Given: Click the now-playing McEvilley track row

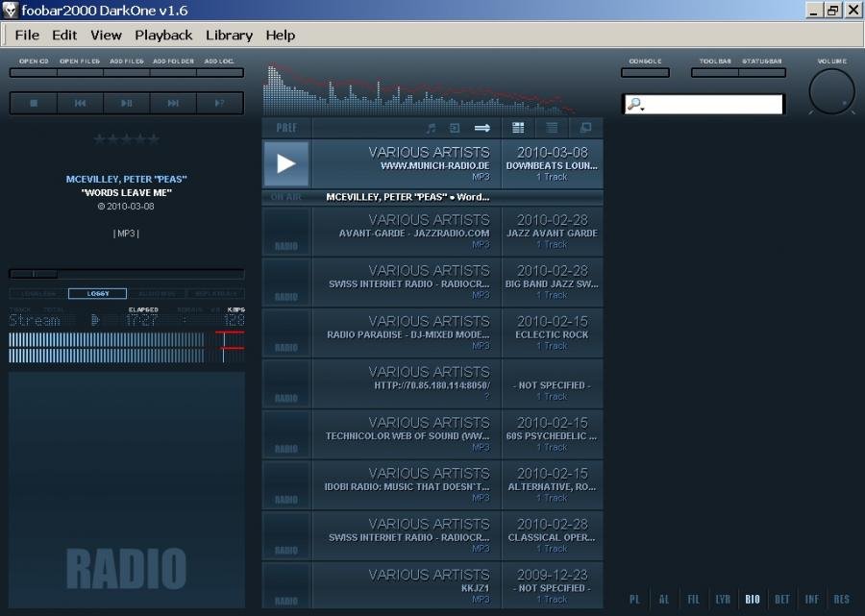Looking at the screenshot, I should (432, 197).
